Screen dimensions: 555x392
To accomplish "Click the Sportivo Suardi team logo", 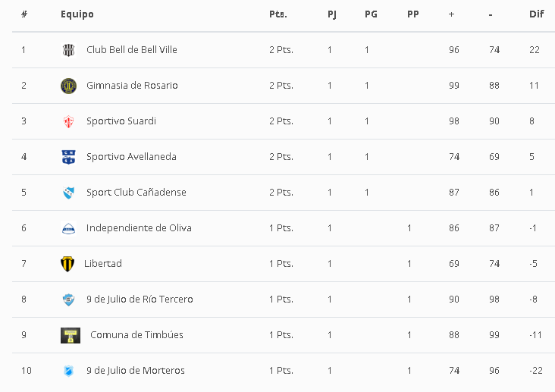I will pyautogui.click(x=68, y=121).
